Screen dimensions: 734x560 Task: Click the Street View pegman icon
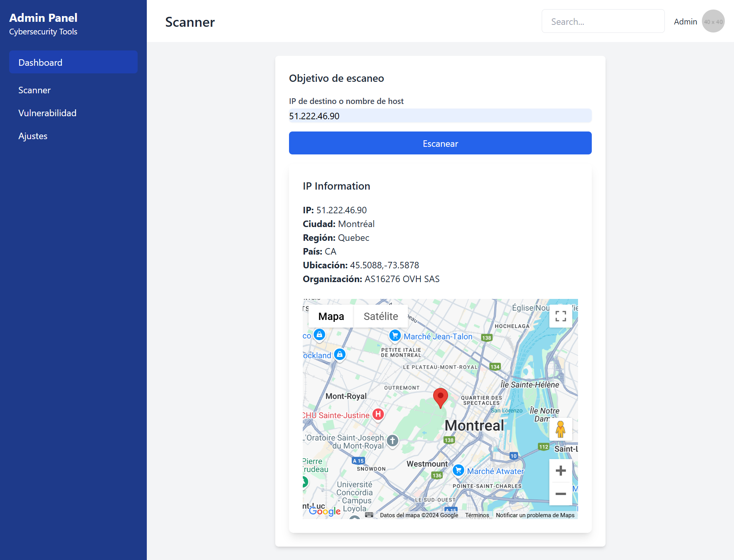click(x=560, y=429)
